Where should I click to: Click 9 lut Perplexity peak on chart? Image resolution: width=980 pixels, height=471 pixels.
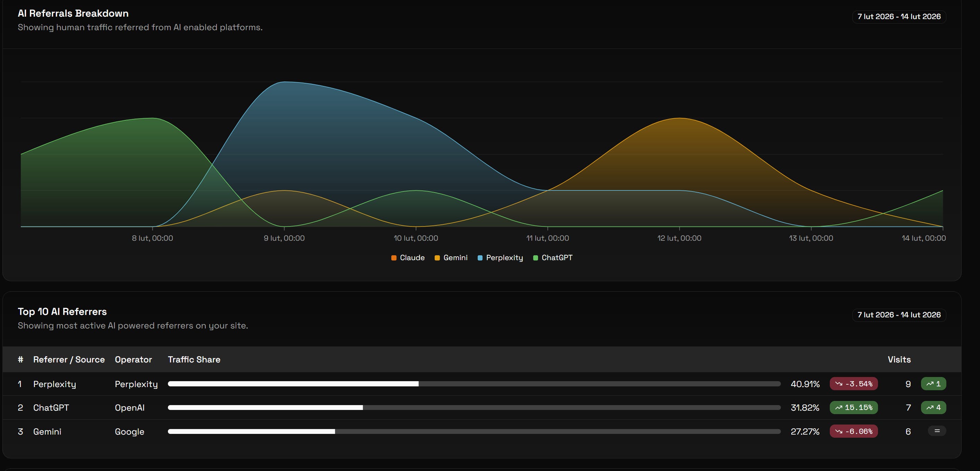click(284, 82)
